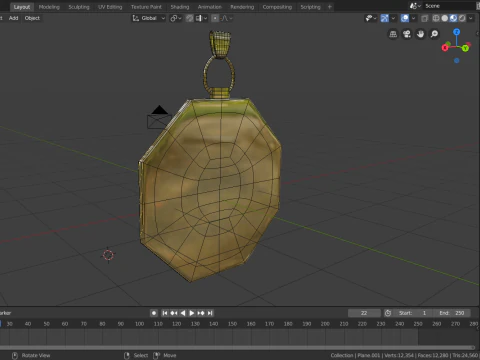This screenshot has width=480, height=360.
Task: Click the red X axis gizmo handle
Action: (x=445, y=48)
